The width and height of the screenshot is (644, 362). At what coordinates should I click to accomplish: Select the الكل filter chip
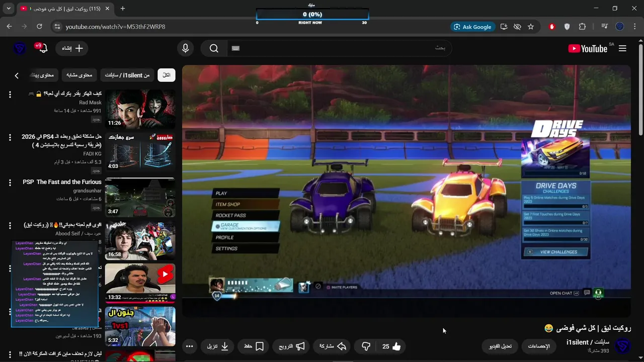pos(167,75)
